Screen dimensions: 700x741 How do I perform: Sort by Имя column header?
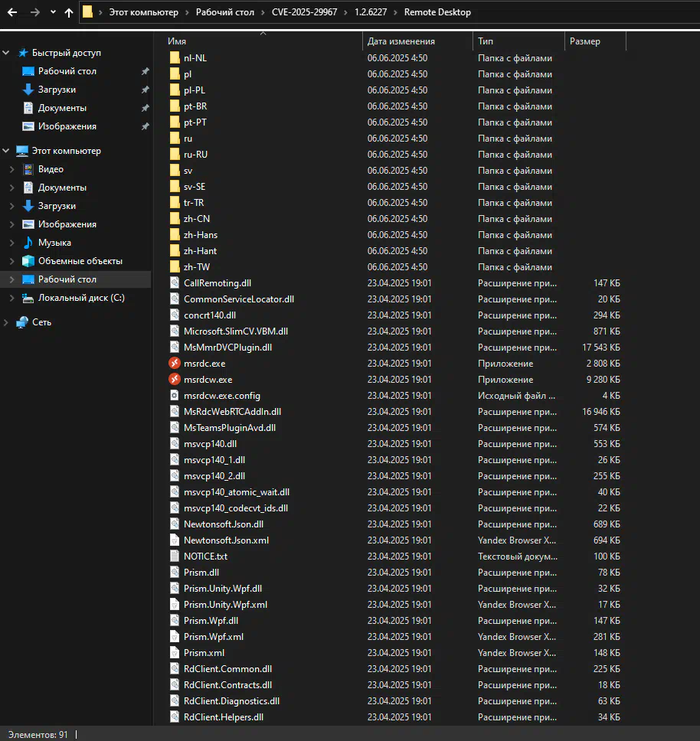coord(177,41)
